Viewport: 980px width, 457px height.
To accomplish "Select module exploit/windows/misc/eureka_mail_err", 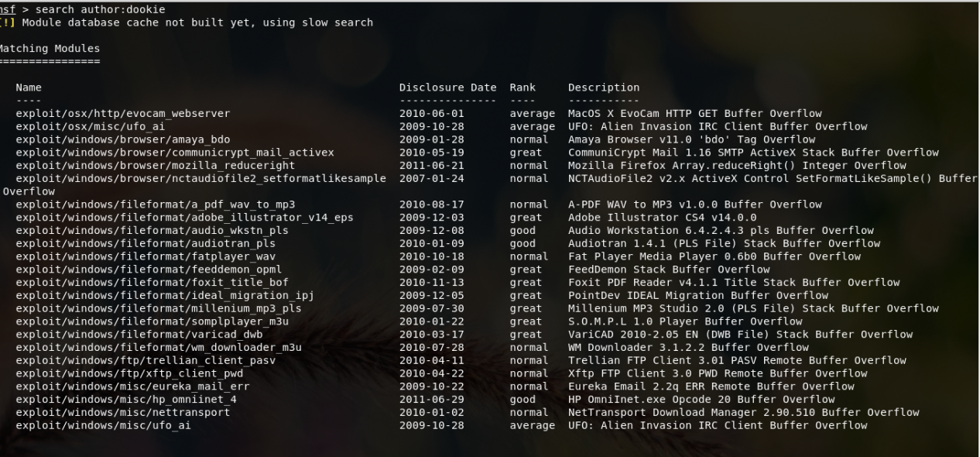I will 133,386.
